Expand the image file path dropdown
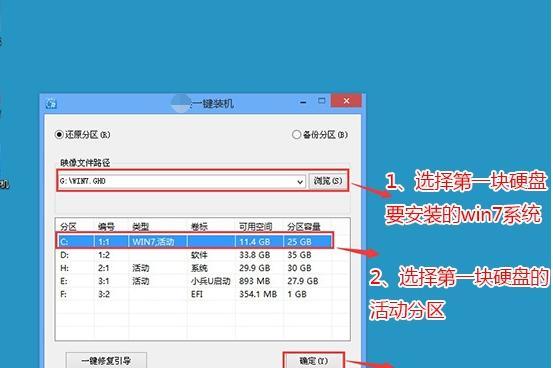 [300, 182]
